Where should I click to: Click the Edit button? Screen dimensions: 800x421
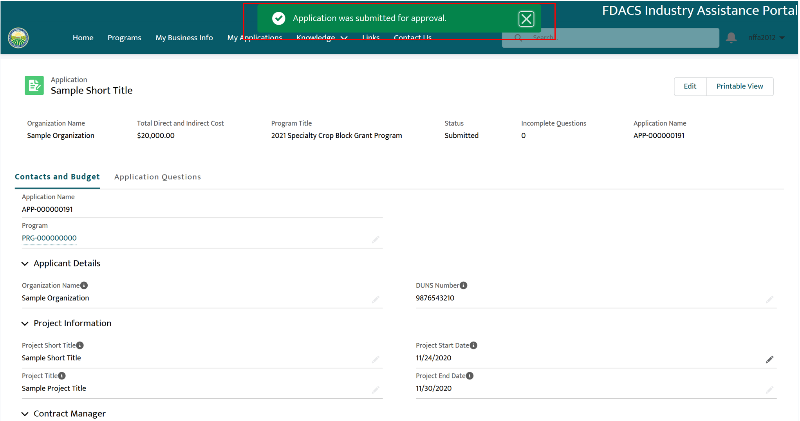coord(689,86)
